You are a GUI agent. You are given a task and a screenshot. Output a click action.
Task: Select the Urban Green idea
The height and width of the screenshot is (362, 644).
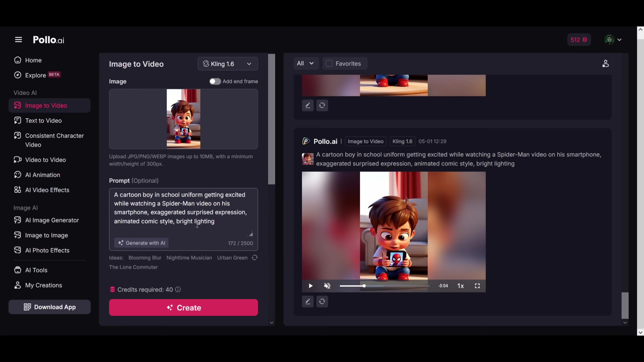pyautogui.click(x=232, y=258)
